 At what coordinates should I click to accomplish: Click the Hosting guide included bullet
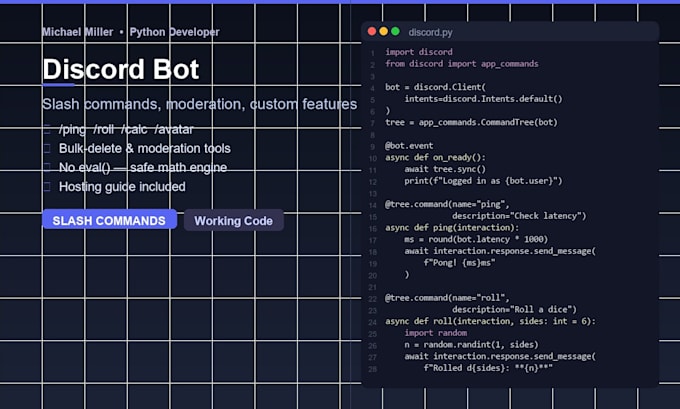(x=122, y=187)
